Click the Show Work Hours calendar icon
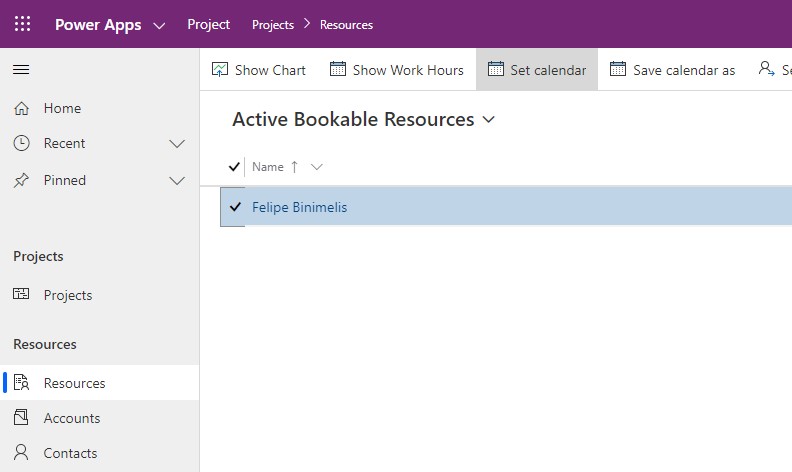 [338, 69]
